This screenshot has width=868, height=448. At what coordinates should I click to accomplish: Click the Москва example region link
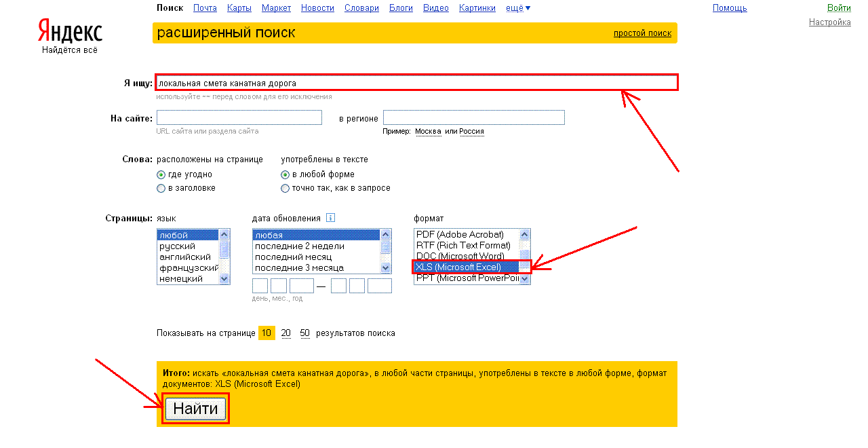[428, 132]
